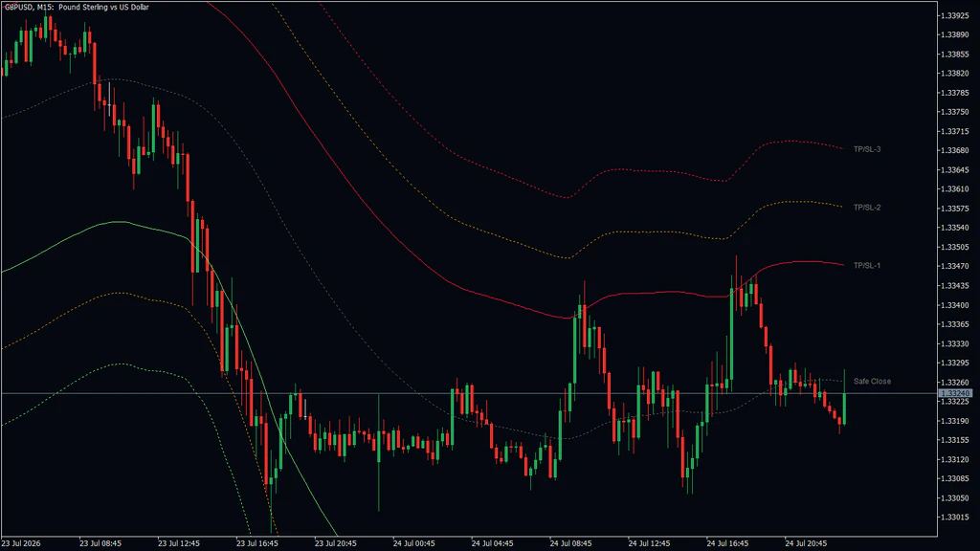Screen dimensions: 980x551
Task: Click the 1.33470 price scale value
Action: click(x=955, y=266)
